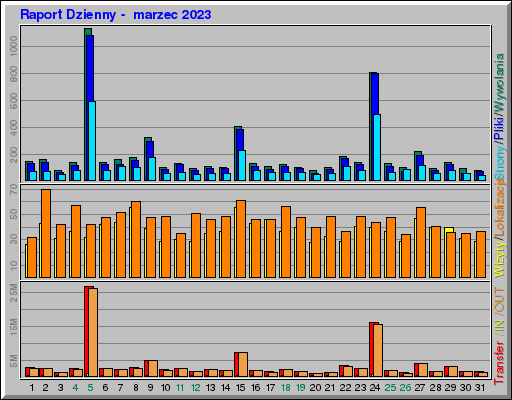Select day label 11 on the x-axis

pyautogui.click(x=180, y=388)
